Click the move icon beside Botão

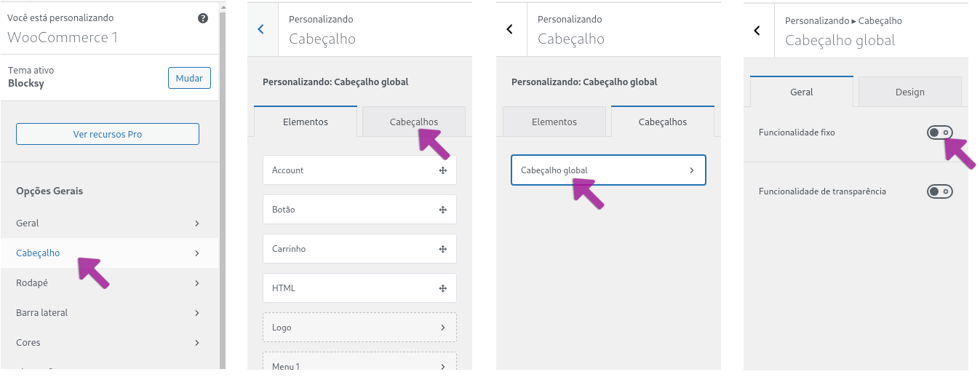[442, 210]
